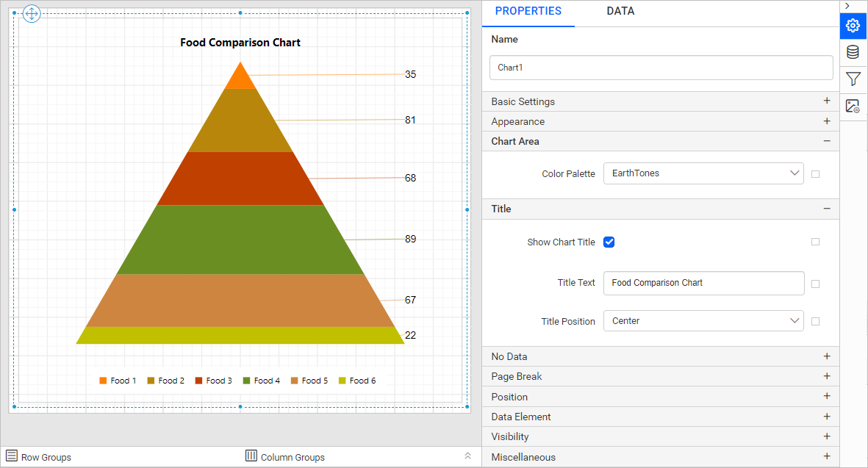Expand the Basic Settings section
868x468 pixels.
tap(661, 102)
